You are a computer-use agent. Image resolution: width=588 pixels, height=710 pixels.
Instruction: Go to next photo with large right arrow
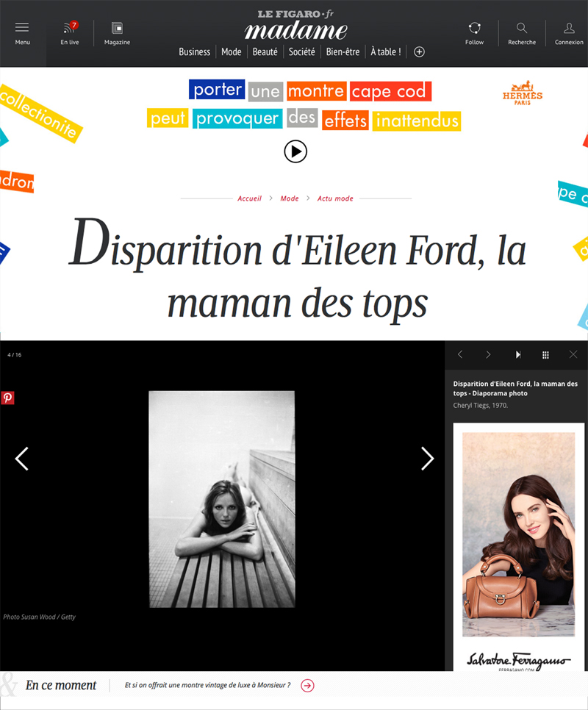click(427, 459)
